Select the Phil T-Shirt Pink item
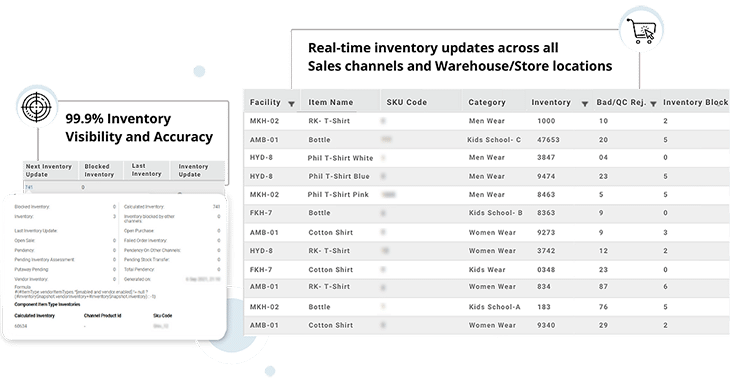The image size is (730, 380). tap(338, 195)
